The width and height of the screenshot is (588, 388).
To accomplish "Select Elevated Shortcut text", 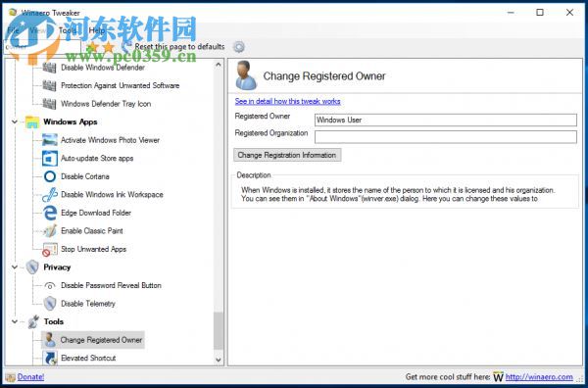I will tap(88, 358).
